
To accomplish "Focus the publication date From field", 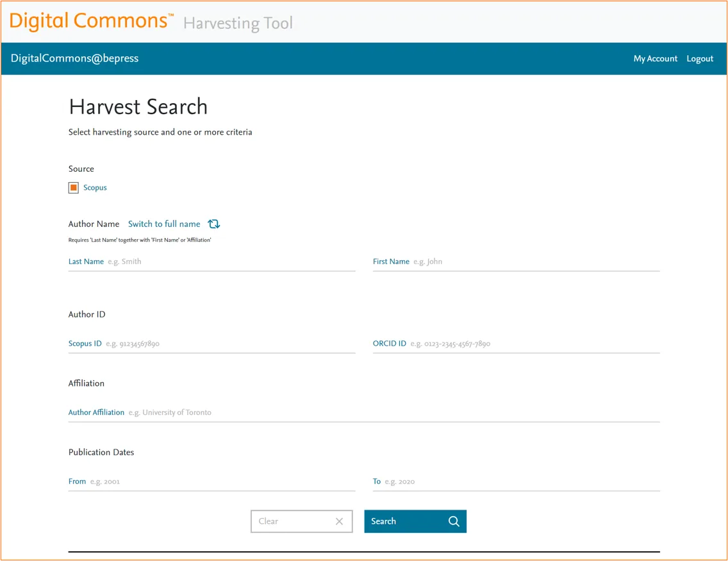I will 211,482.
